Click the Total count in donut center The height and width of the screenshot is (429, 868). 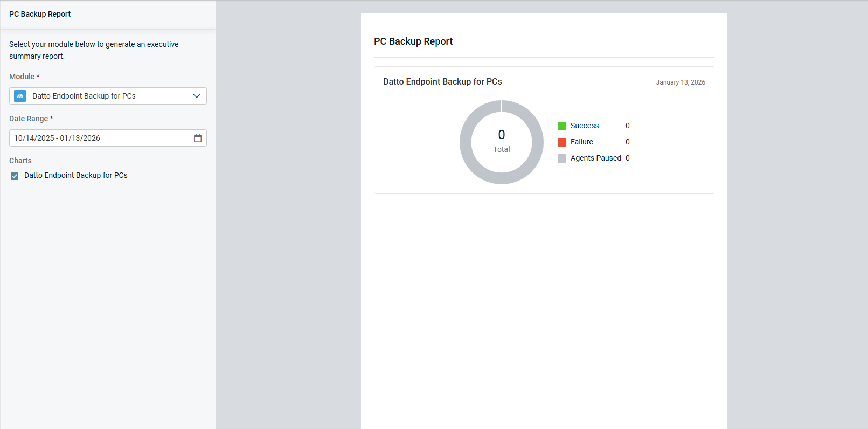click(502, 135)
